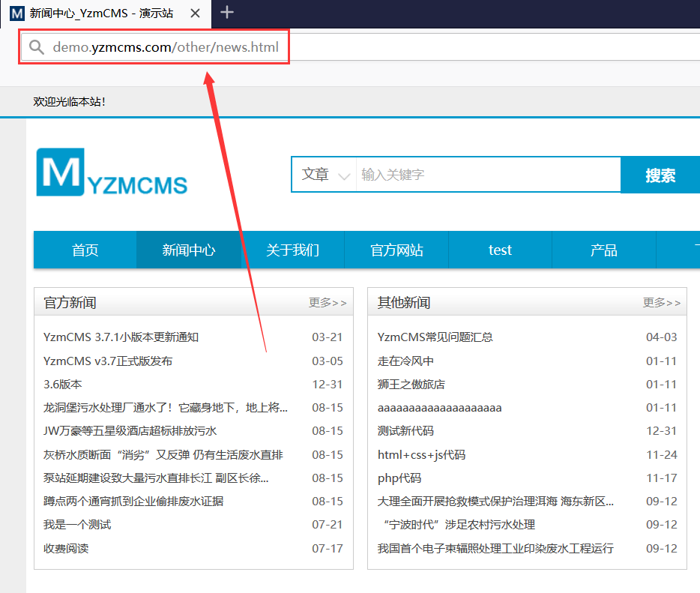Click the tab favicon M icon
This screenshot has width=700, height=593.
click(17, 13)
